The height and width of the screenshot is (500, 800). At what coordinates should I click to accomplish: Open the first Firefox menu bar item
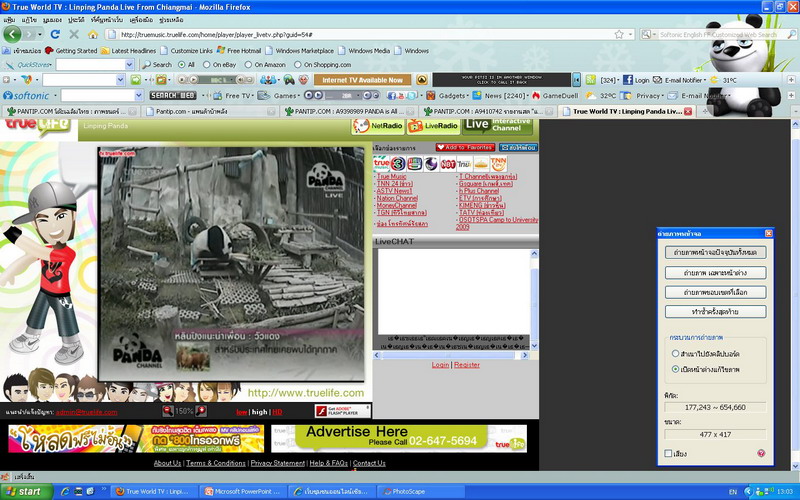(9, 20)
